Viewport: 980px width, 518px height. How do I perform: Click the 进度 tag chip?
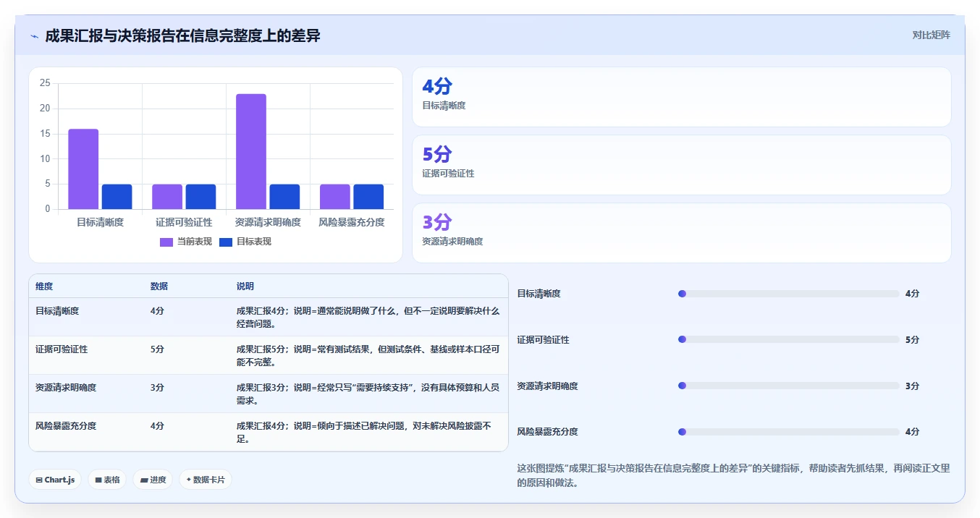(x=153, y=480)
